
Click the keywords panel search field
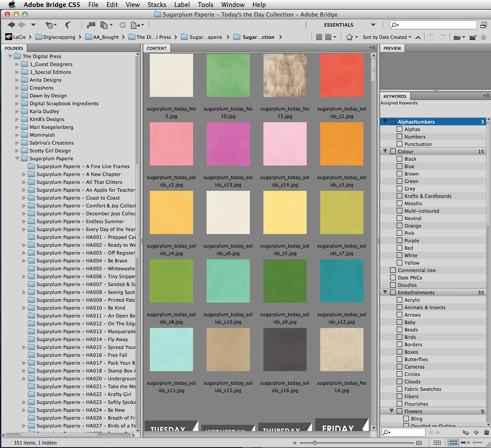point(404,432)
